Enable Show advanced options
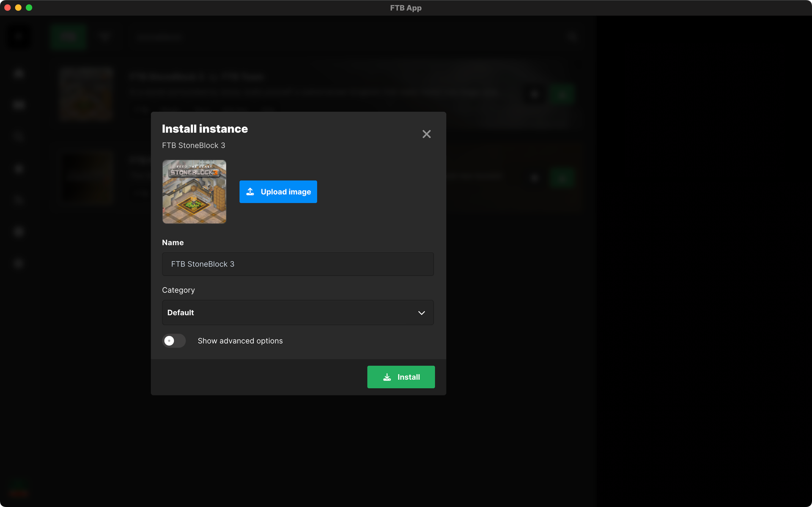Screen dimensions: 812x507 [x=174, y=341]
